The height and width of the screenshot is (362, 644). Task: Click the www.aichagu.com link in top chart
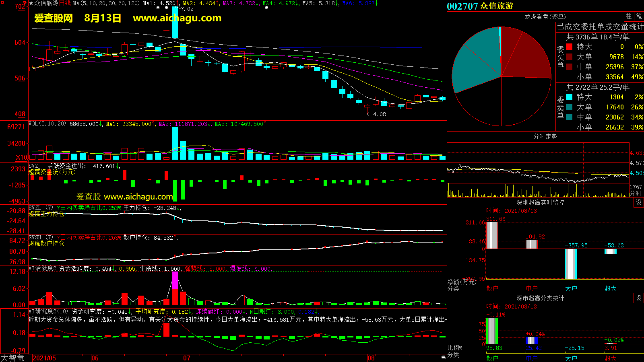[x=177, y=18]
